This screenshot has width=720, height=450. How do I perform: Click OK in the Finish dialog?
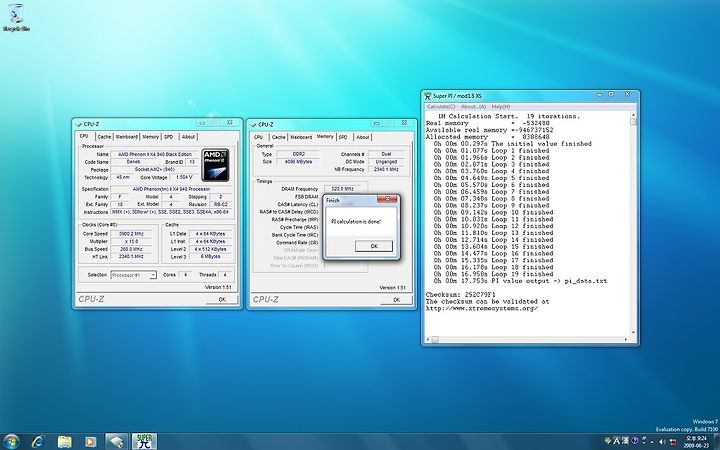point(374,246)
